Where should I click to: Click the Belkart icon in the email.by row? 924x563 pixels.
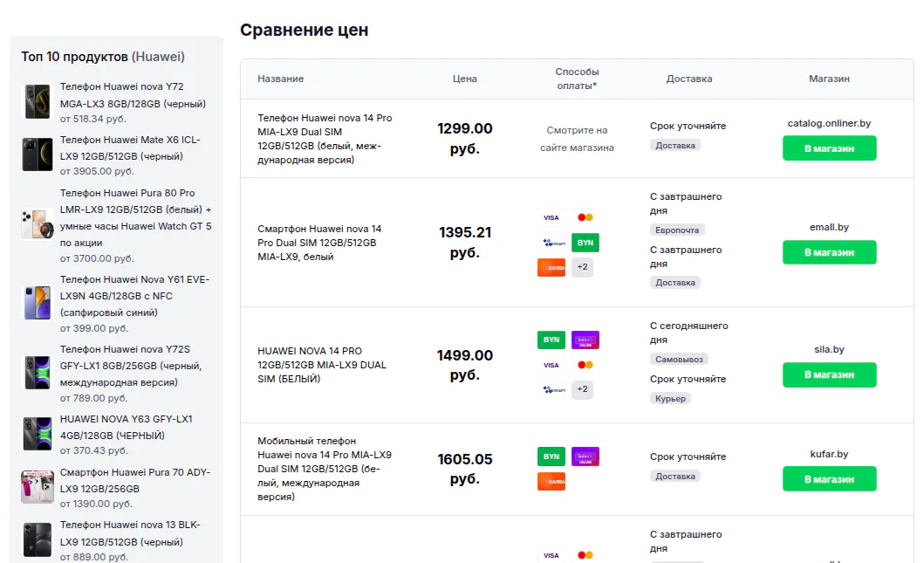pyautogui.click(x=551, y=243)
